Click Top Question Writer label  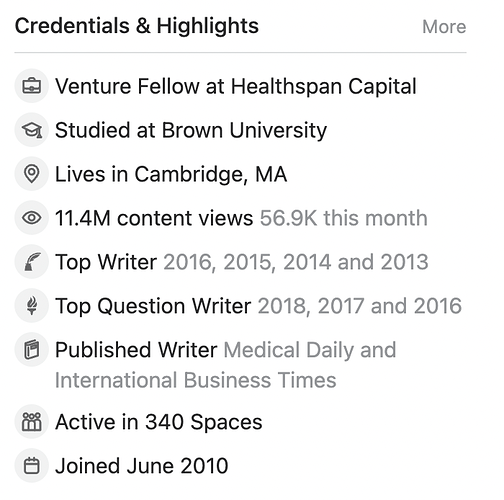click(153, 306)
